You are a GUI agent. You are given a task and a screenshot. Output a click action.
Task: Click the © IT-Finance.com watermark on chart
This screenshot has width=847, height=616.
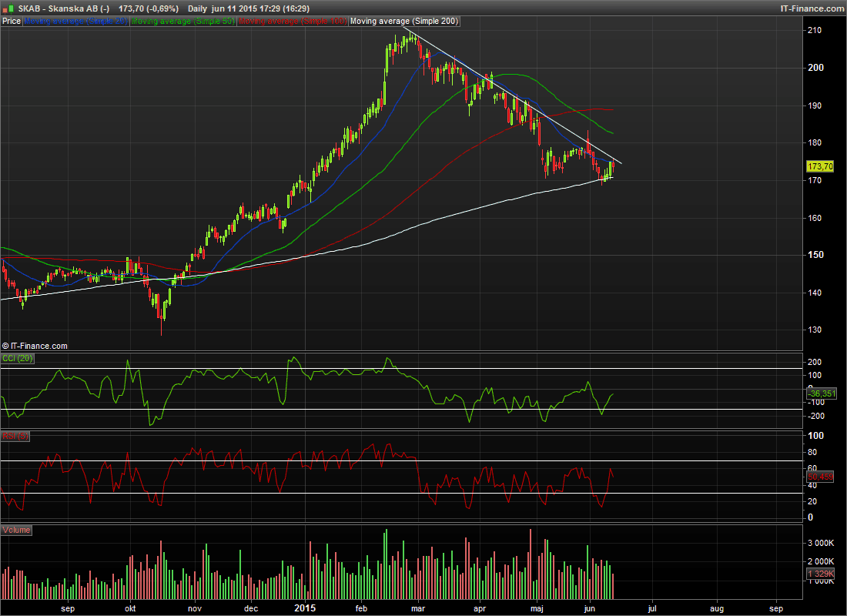35,346
